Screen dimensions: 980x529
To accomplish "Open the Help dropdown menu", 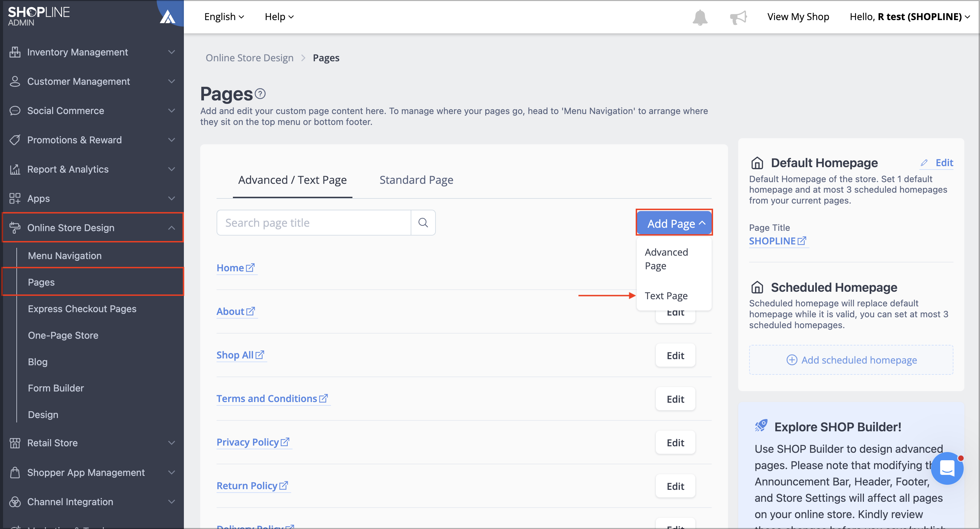I will point(279,17).
